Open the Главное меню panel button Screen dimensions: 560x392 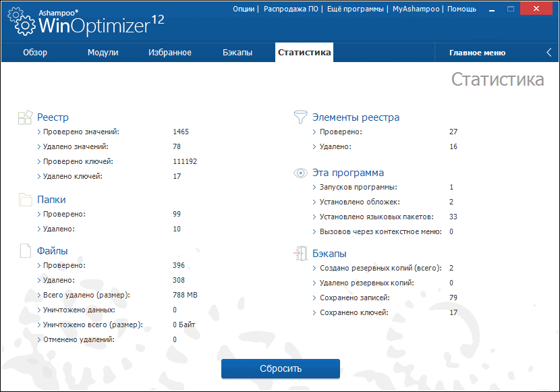tap(477, 53)
